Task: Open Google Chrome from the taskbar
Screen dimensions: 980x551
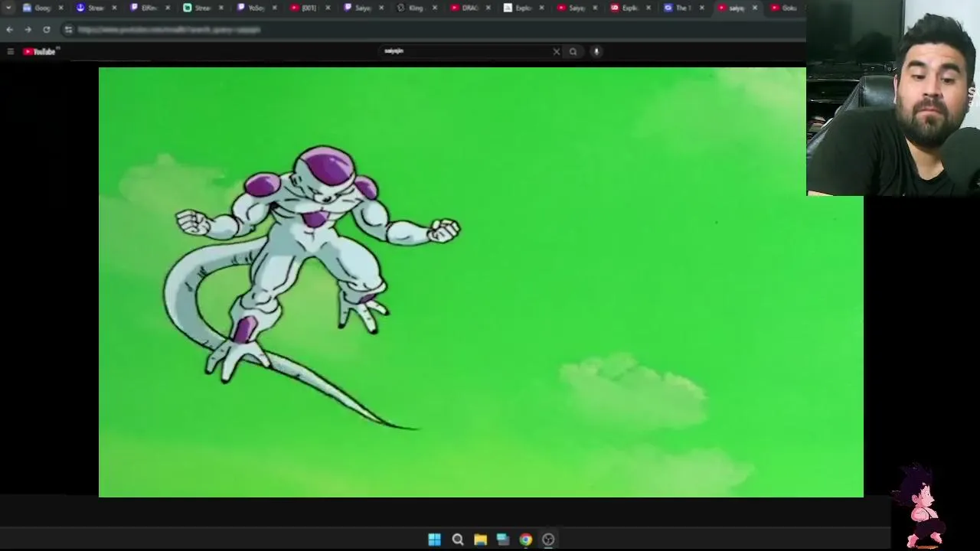Action: coord(525,540)
